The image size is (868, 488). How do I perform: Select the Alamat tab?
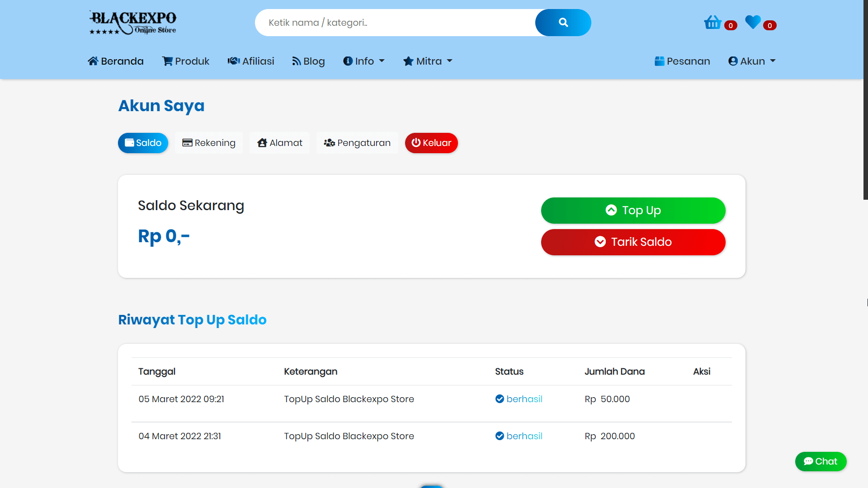point(279,143)
